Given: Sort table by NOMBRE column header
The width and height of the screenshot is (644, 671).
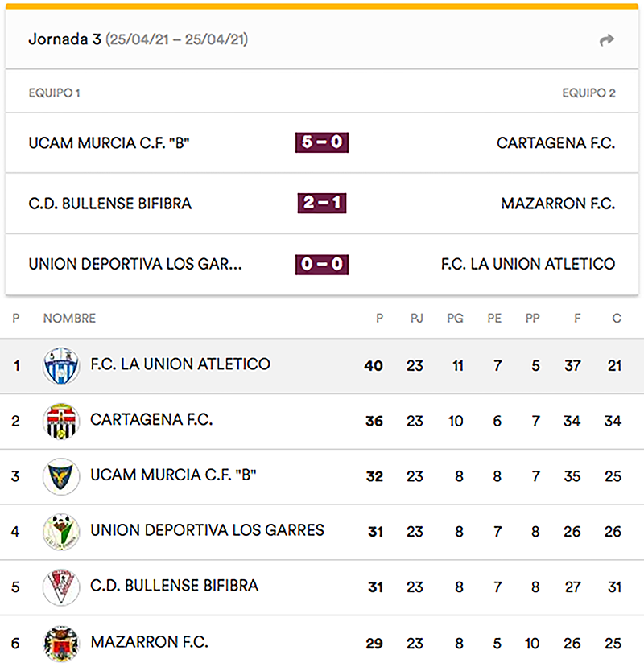Looking at the screenshot, I should 69,319.
